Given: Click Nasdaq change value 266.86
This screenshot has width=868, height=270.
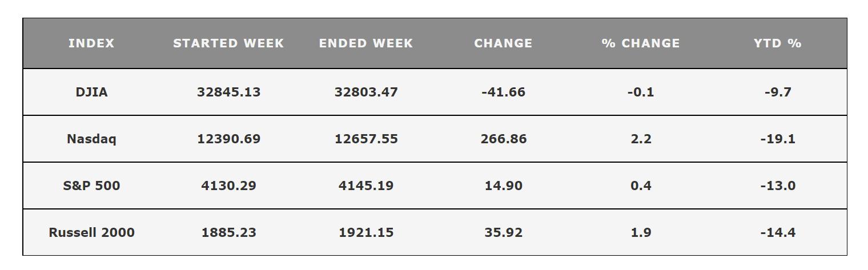Looking at the screenshot, I should [503, 139].
